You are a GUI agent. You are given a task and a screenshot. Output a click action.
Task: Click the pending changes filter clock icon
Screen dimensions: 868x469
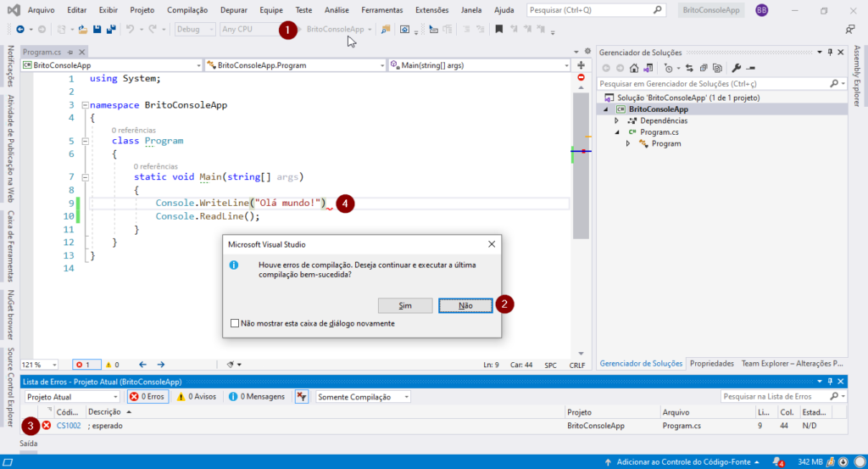tap(668, 68)
